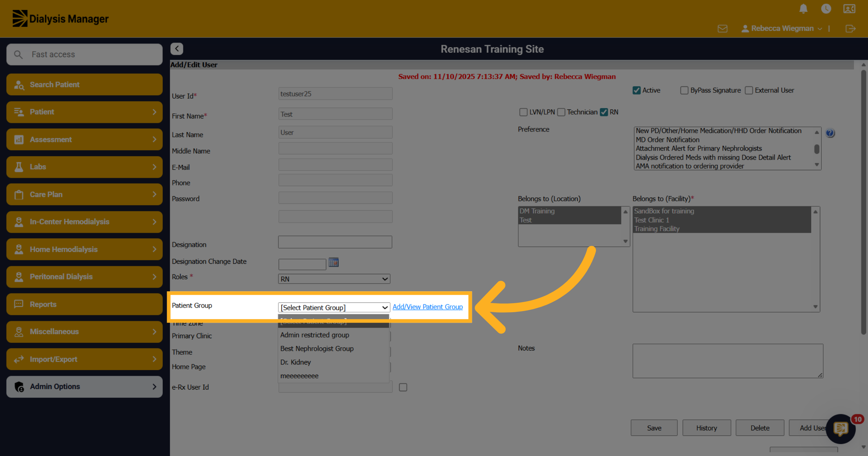Viewport: 868px width, 456px height.
Task: Open the Reports sidebar item
Action: 84,304
